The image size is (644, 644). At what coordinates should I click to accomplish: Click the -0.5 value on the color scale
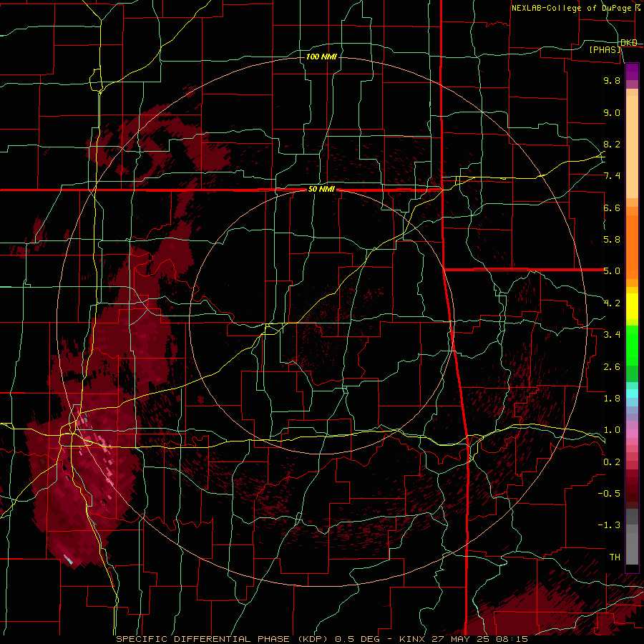pyautogui.click(x=609, y=494)
